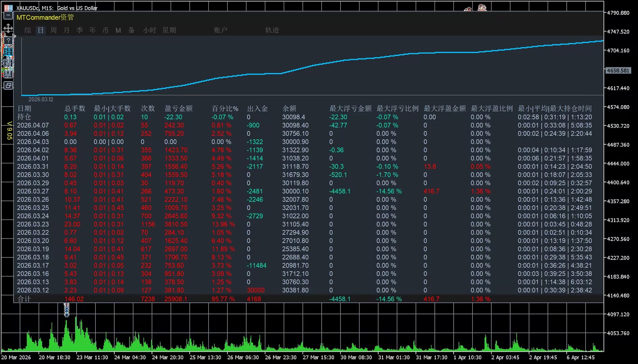Switch to the 账户 account tab
Image resolution: width=638 pixels, height=364 pixels.
pos(221,30)
